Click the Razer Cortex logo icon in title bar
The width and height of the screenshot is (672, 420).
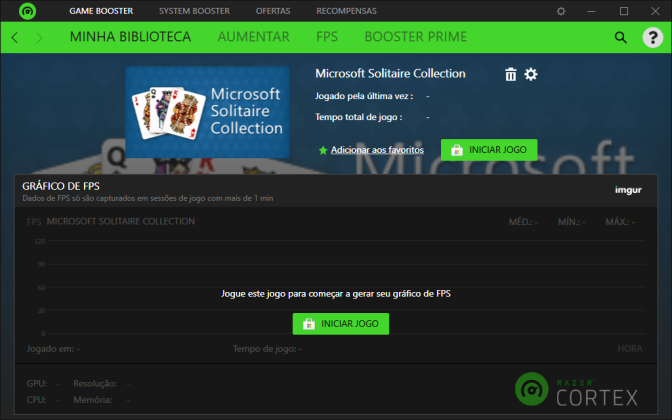pyautogui.click(x=27, y=11)
